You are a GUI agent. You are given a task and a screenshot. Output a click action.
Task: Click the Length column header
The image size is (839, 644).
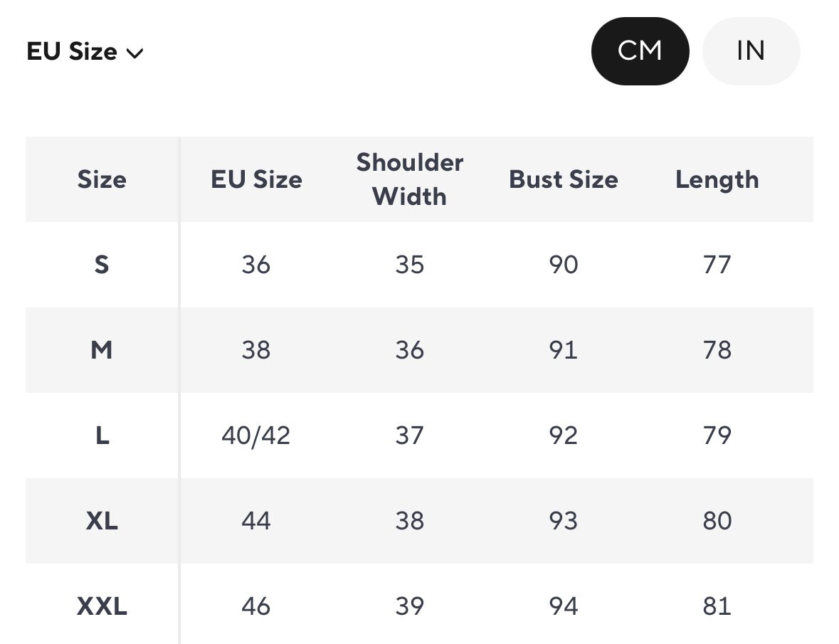coord(717,179)
